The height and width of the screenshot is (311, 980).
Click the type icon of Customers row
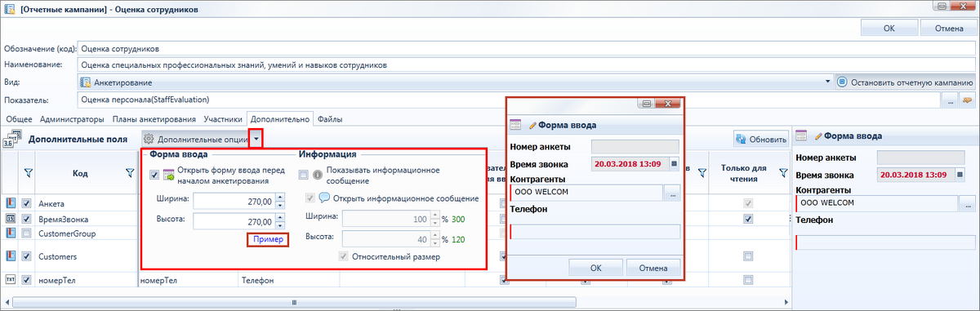[x=11, y=255]
